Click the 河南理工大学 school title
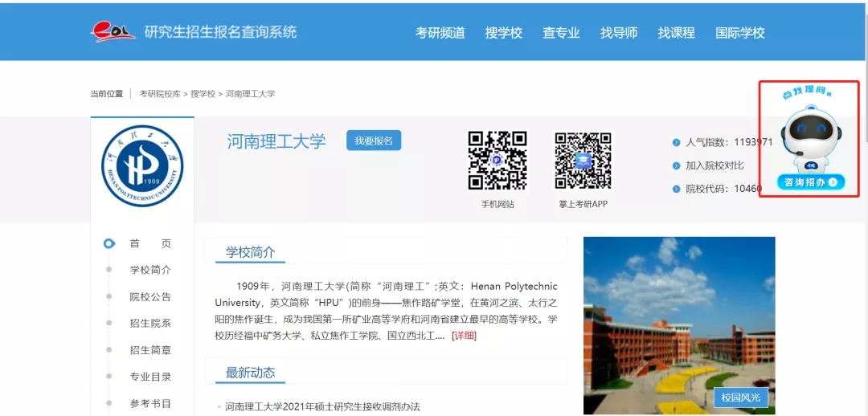The image size is (868, 416). [x=276, y=141]
